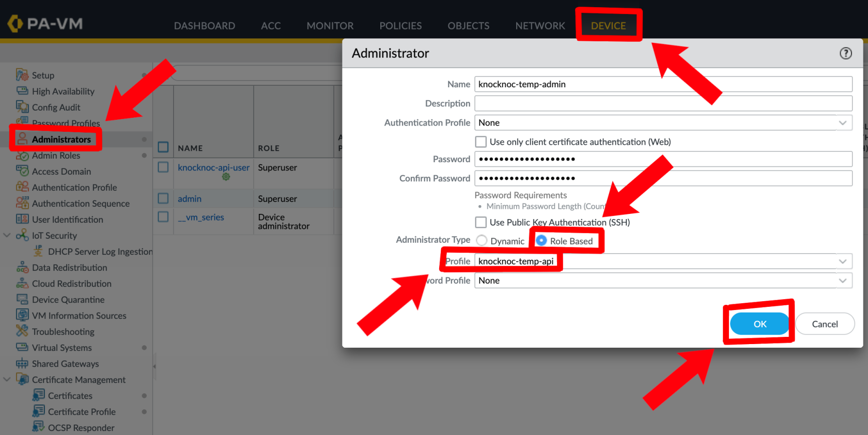Image resolution: width=868 pixels, height=435 pixels.
Task: Open the knocknoc-api-user administrator link
Action: click(213, 167)
